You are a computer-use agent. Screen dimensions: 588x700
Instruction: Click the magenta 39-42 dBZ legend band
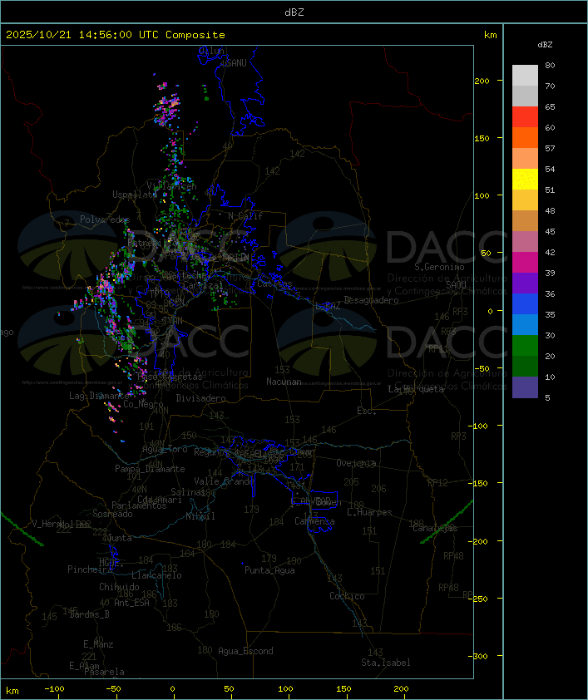525,263
